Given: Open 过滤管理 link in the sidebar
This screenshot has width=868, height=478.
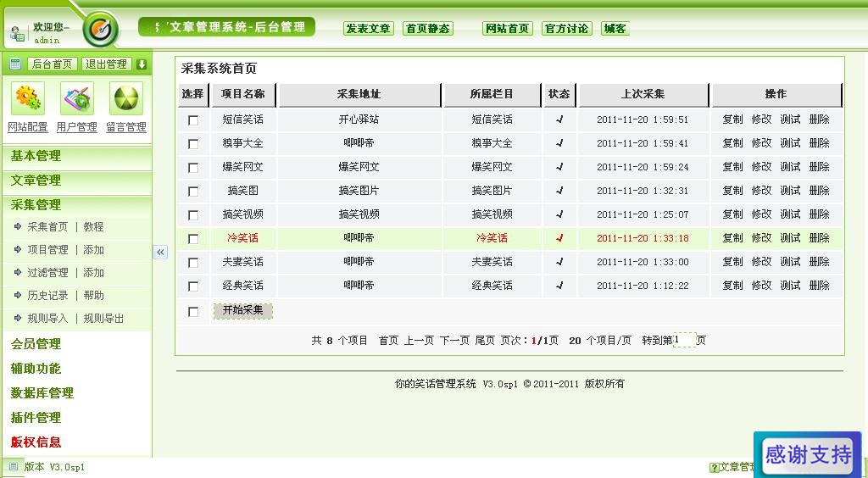Looking at the screenshot, I should point(48,273).
